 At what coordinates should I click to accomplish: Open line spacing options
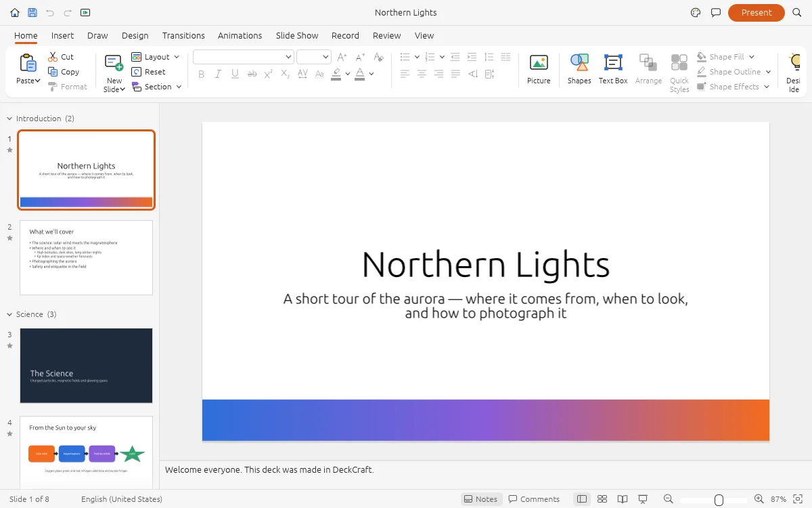tap(489, 57)
